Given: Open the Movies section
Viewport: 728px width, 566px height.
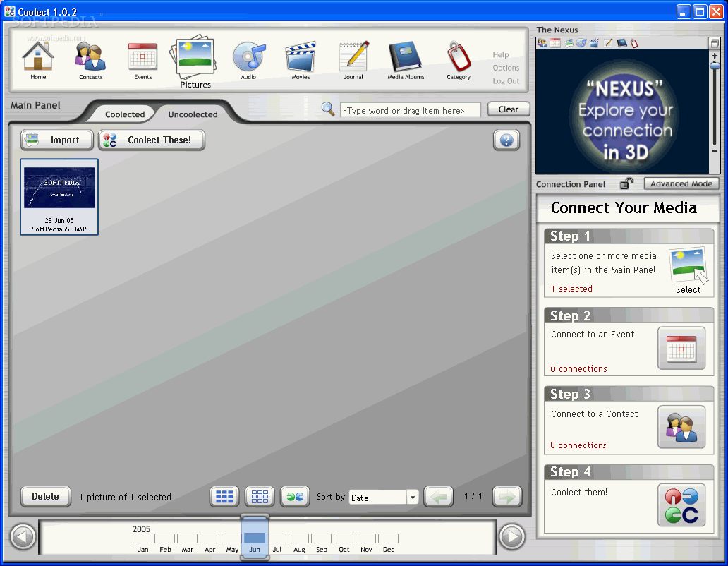Looking at the screenshot, I should (301, 61).
